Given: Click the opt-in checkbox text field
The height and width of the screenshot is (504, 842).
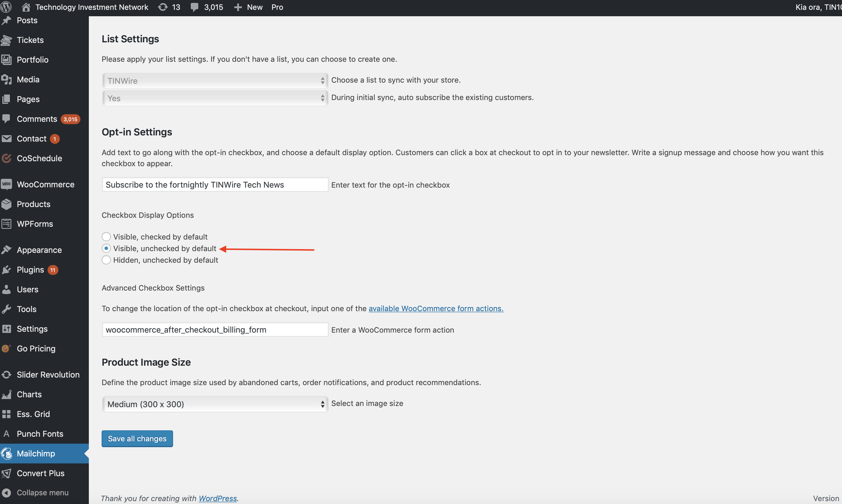Looking at the screenshot, I should pyautogui.click(x=215, y=185).
